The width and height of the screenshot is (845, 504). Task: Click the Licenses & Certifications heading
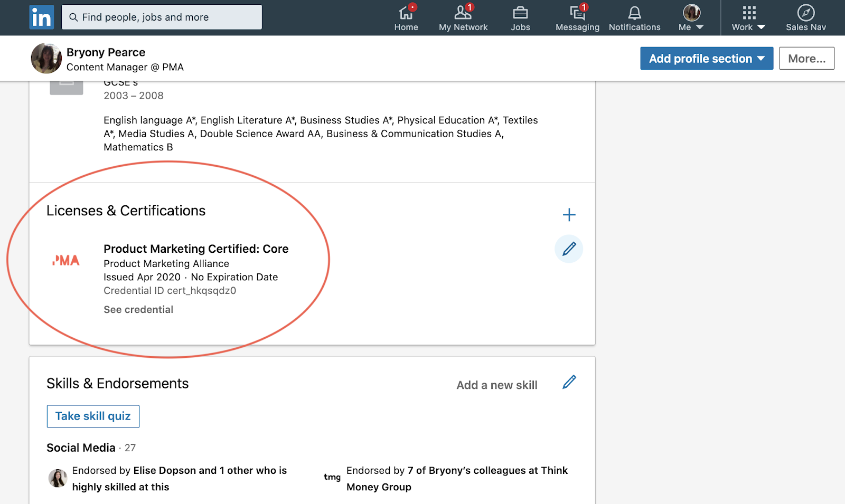(x=126, y=211)
